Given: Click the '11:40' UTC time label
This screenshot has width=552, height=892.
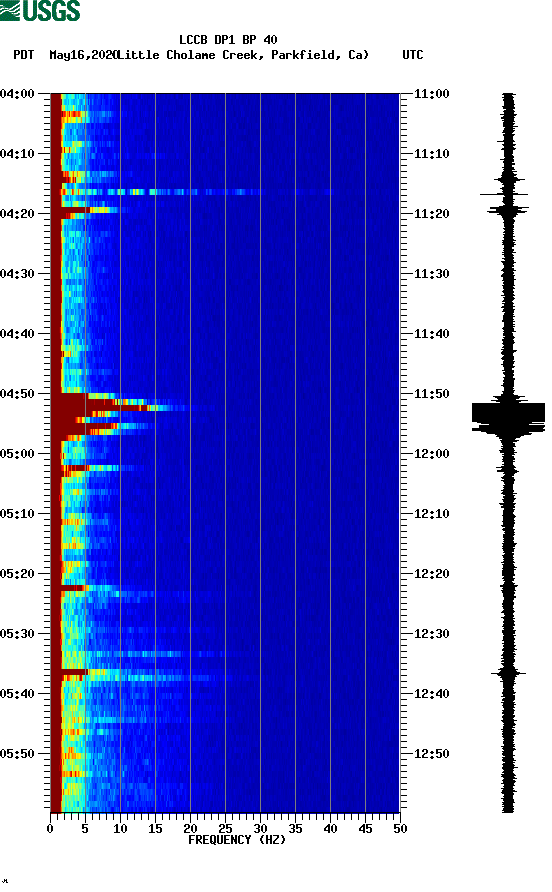Looking at the screenshot, I should point(431,334).
